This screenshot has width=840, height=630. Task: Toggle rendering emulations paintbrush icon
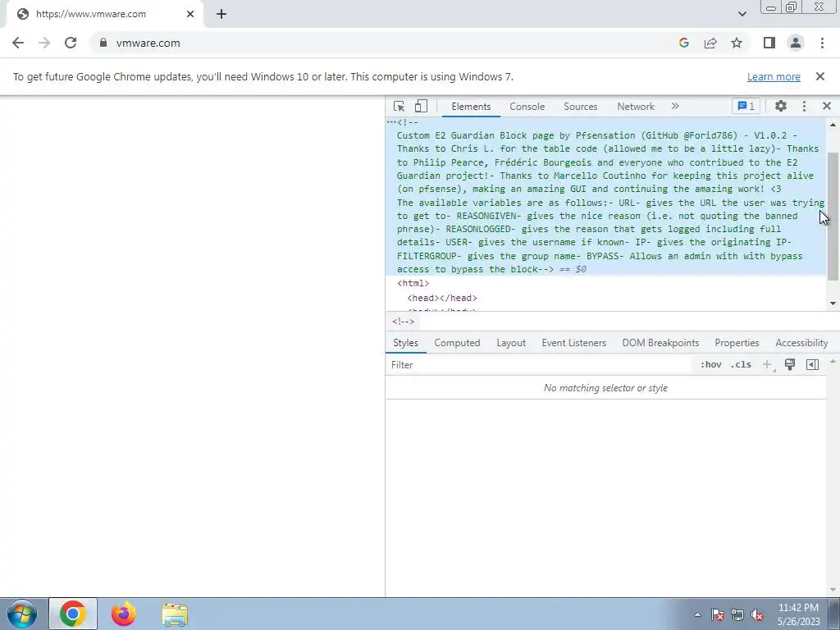click(x=790, y=365)
